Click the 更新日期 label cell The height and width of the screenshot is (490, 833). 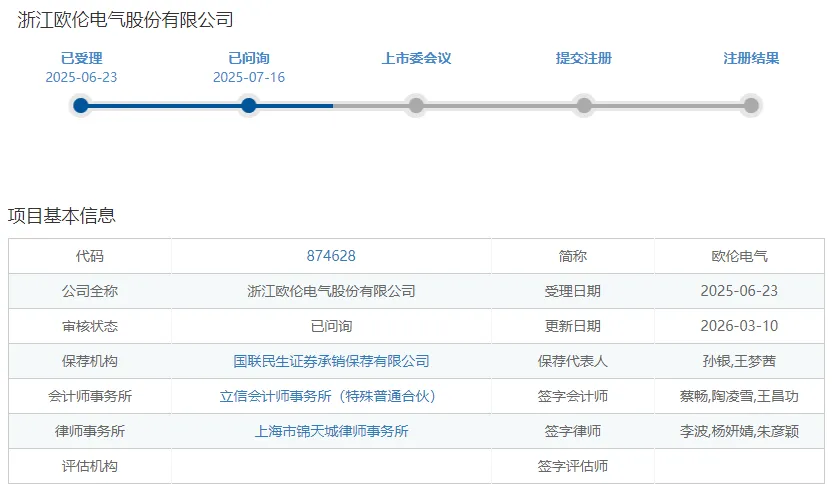click(x=573, y=326)
